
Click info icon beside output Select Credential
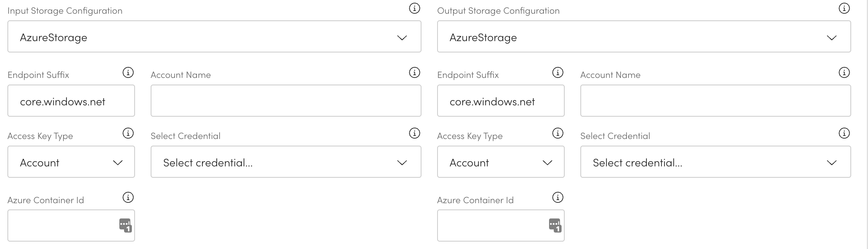pyautogui.click(x=844, y=134)
